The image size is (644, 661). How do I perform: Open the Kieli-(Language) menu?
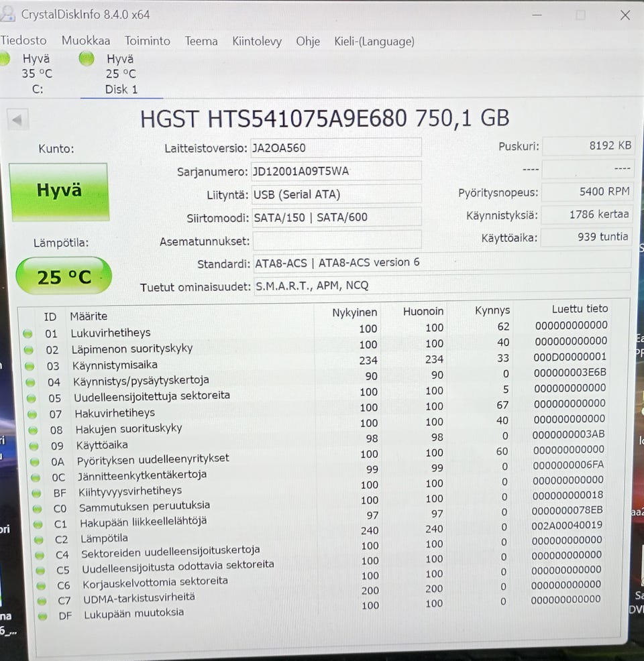[374, 42]
